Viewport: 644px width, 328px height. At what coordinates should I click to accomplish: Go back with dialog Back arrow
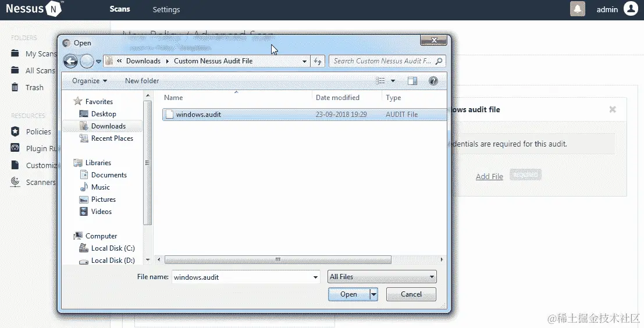tap(70, 62)
